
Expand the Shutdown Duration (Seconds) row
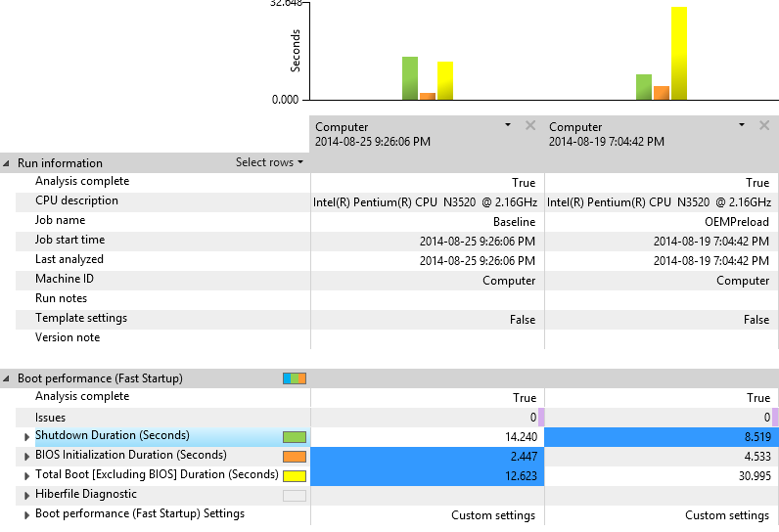pos(27,436)
